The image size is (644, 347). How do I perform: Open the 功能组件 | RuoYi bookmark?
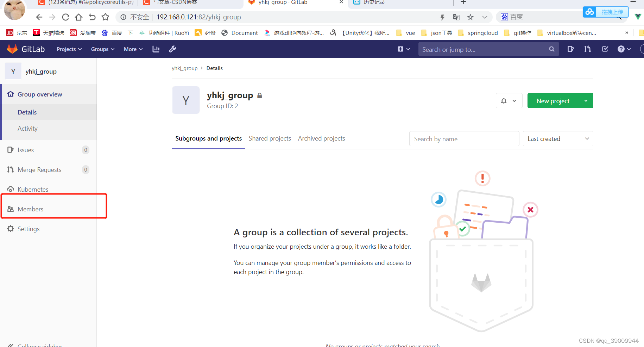tap(164, 33)
